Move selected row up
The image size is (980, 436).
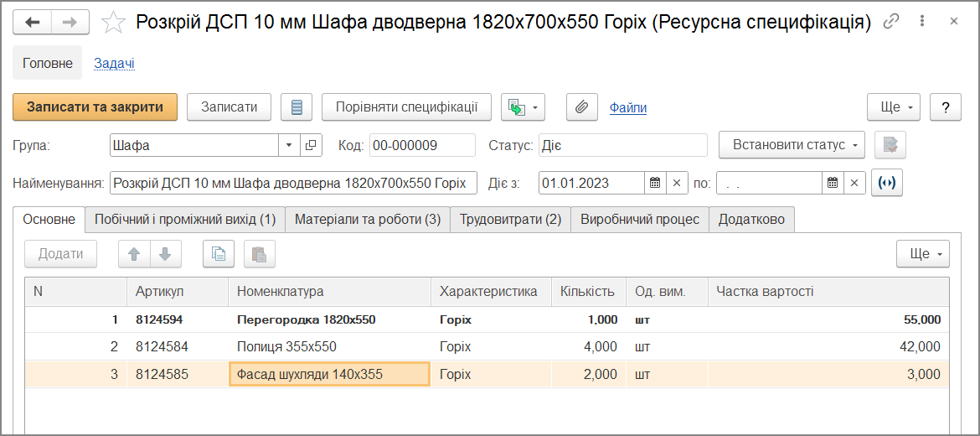pyautogui.click(x=134, y=254)
